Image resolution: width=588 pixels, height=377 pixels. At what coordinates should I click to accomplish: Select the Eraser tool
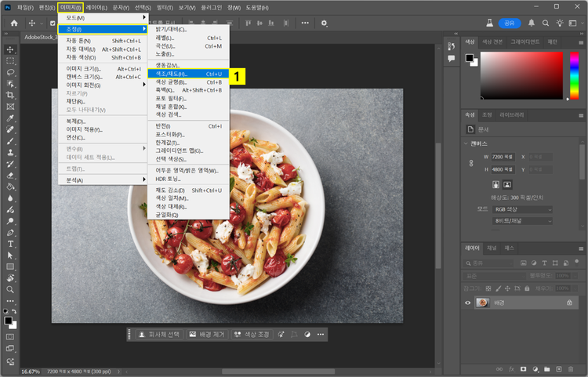click(10, 176)
